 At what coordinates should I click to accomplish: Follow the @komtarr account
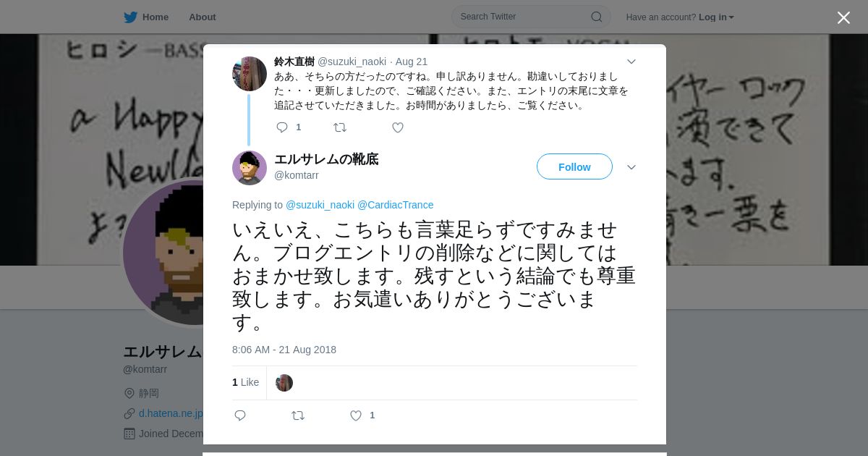click(574, 166)
